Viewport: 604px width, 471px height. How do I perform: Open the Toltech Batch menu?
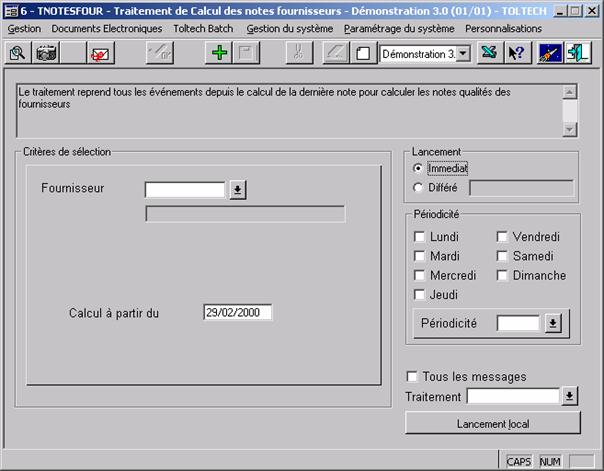click(x=203, y=29)
